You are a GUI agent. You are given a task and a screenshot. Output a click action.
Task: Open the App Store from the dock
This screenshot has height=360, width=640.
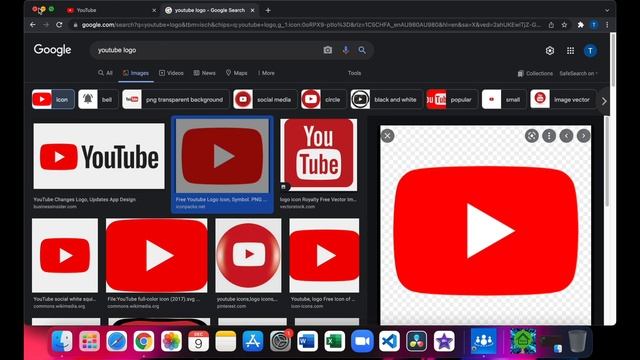click(x=253, y=341)
